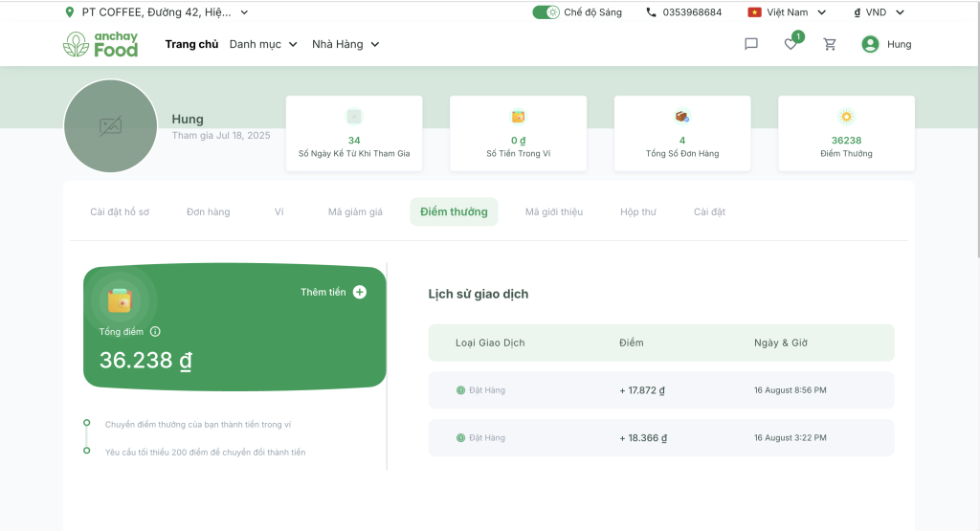Click the profile picture placeholder

click(110, 126)
